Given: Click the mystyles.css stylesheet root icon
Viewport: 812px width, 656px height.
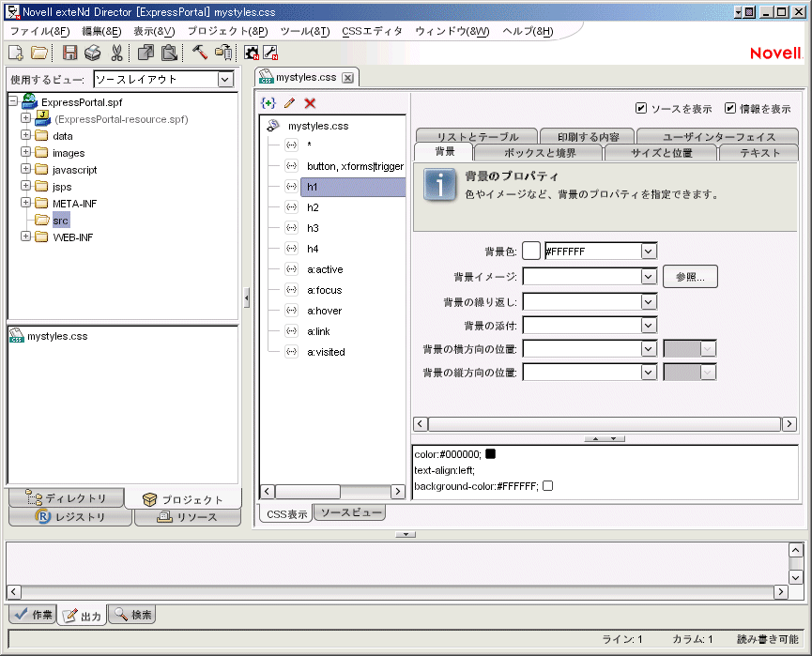Looking at the screenshot, I should [273, 126].
